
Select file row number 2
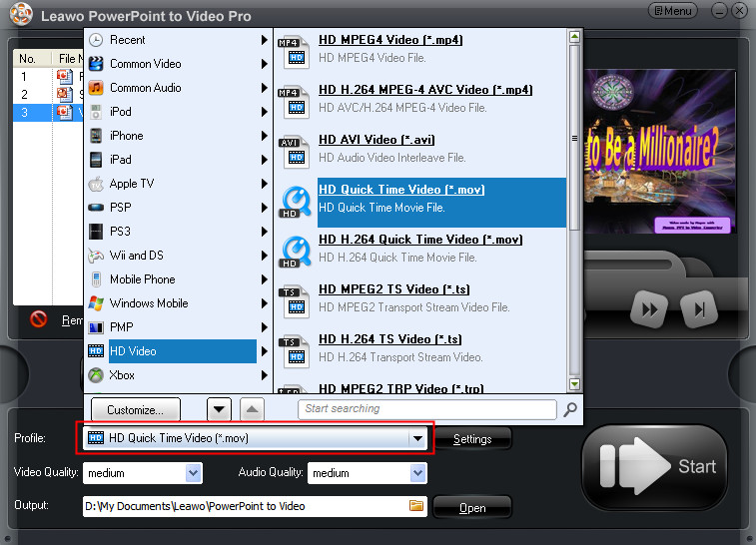[x=48, y=94]
